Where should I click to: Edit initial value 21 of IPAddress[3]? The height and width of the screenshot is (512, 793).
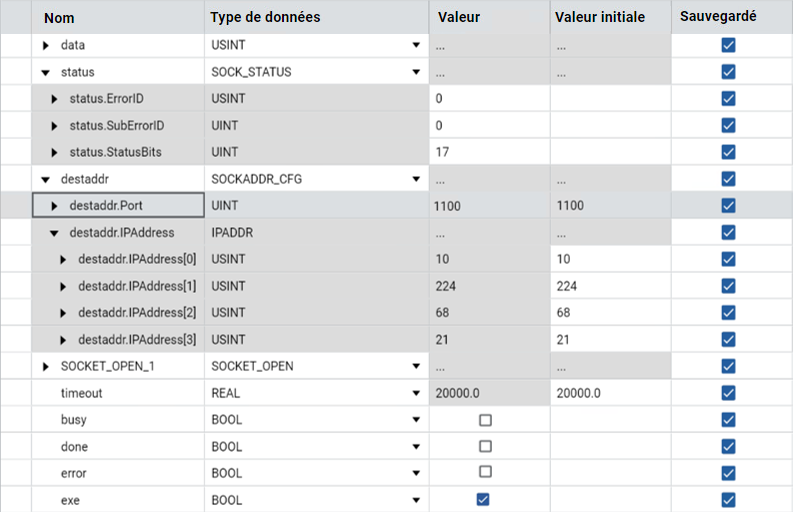(x=611, y=339)
